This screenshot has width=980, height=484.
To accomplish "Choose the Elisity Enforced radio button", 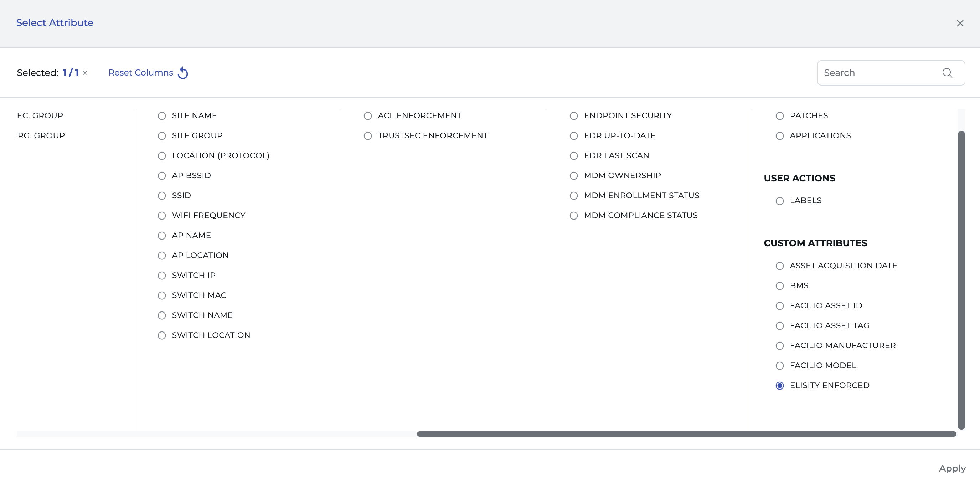I will 779,385.
